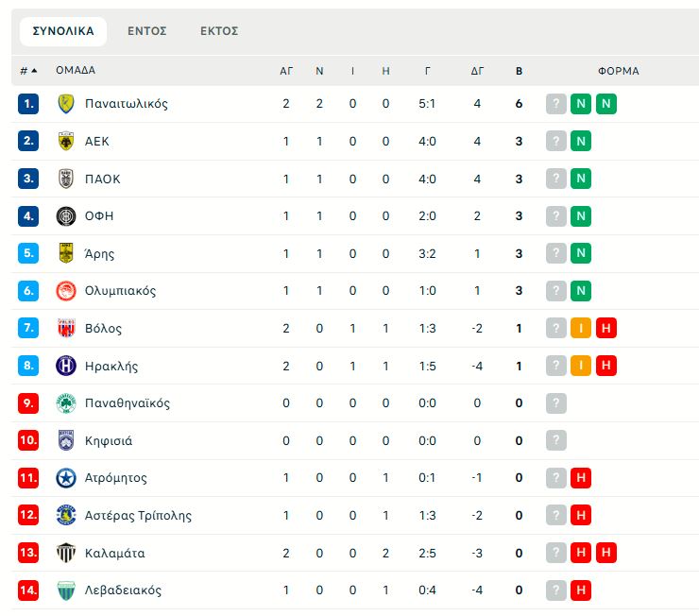Click the Ηρακλής blue H logo
This screenshot has height=616, width=699.
[x=66, y=366]
